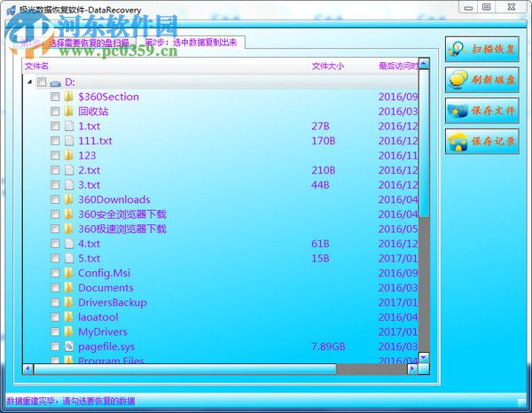The width and height of the screenshot is (532, 413).
Task: Click the 7.89GB size of pagefile.sys
Action: (x=328, y=347)
